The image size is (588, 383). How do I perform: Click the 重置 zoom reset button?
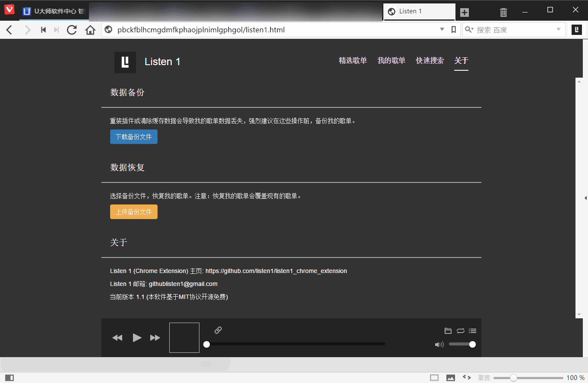[x=484, y=378]
